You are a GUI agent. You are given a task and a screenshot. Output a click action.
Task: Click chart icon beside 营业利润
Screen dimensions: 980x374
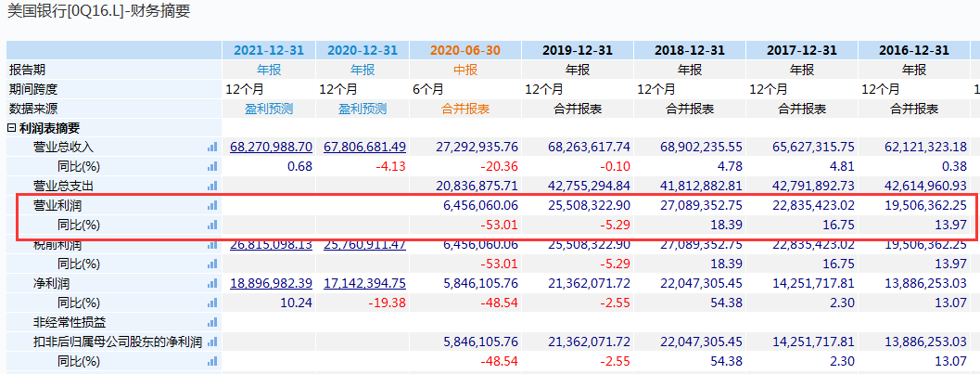(212, 205)
